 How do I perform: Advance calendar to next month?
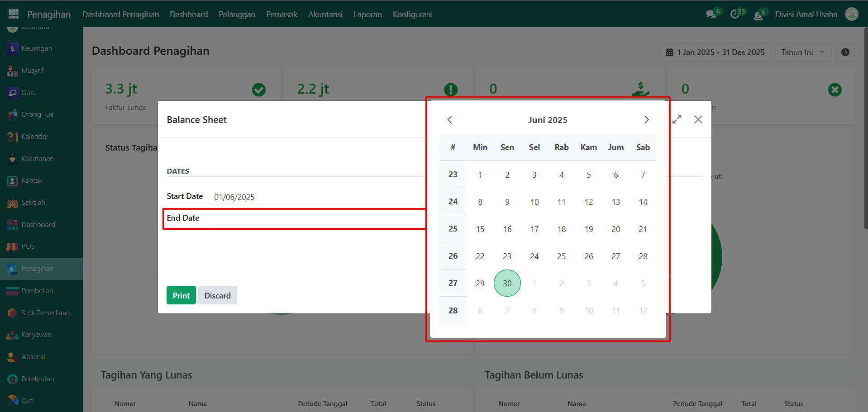coord(646,120)
